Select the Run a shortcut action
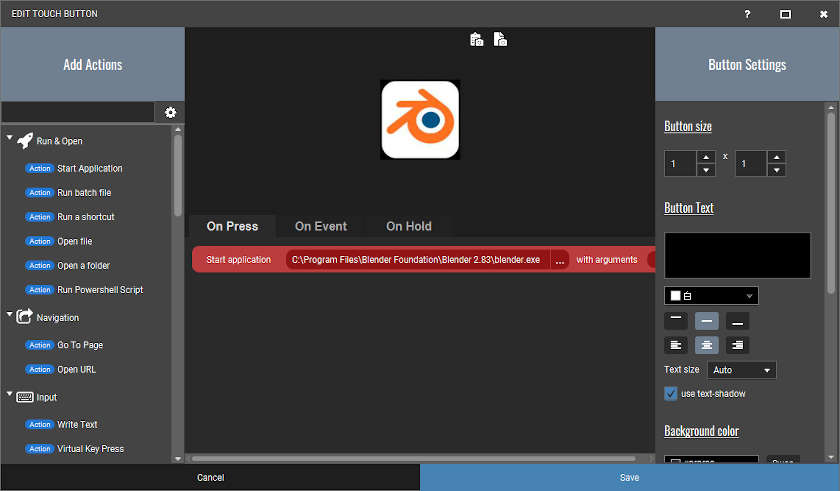The height and width of the screenshot is (491, 840). 70,217
